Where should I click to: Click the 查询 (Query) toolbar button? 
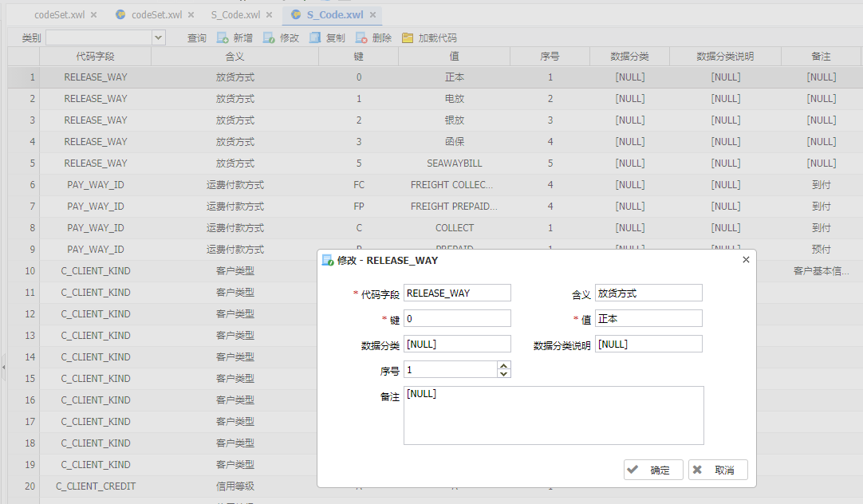click(x=196, y=38)
